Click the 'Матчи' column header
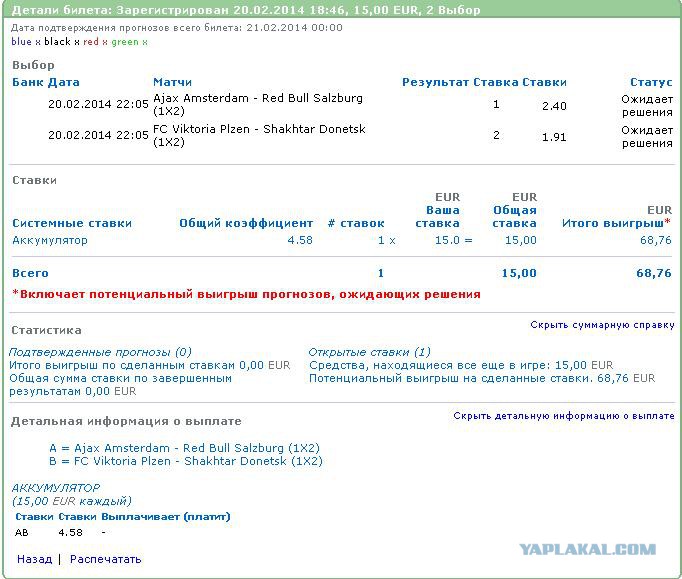Screen dimensions: 682x579 click(x=172, y=82)
